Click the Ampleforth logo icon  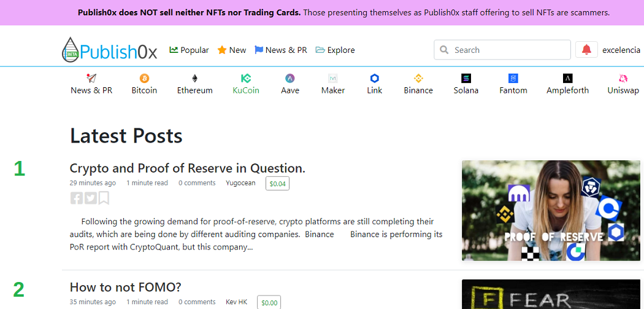(567, 78)
